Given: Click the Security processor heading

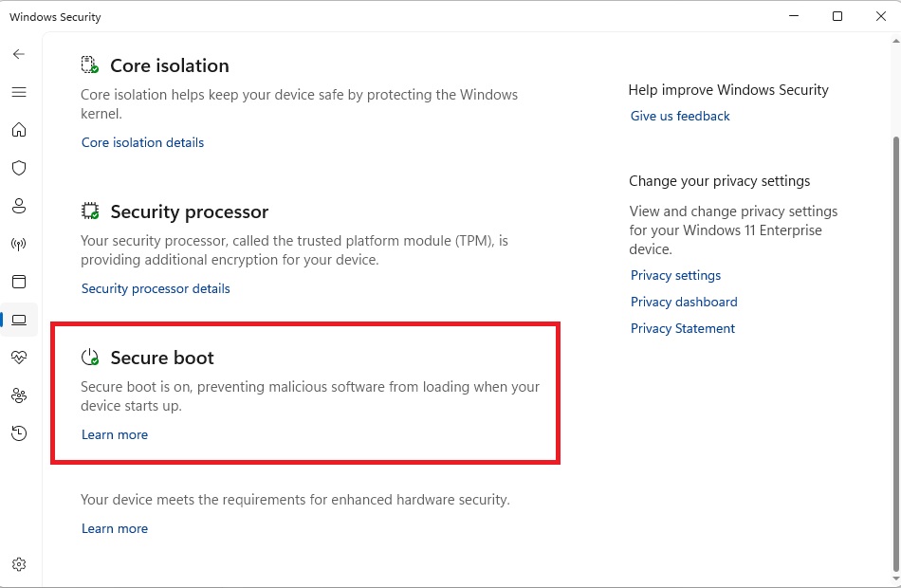Looking at the screenshot, I should 190,211.
